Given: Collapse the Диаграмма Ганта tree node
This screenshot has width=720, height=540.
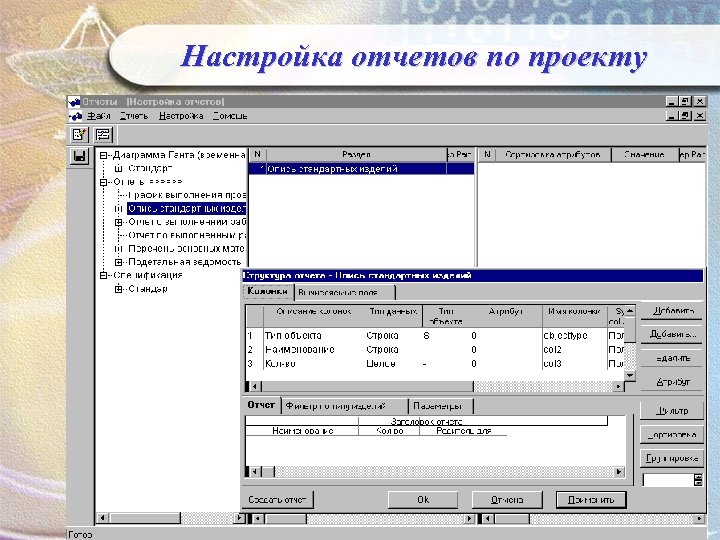Looking at the screenshot, I should pyautogui.click(x=103, y=156).
